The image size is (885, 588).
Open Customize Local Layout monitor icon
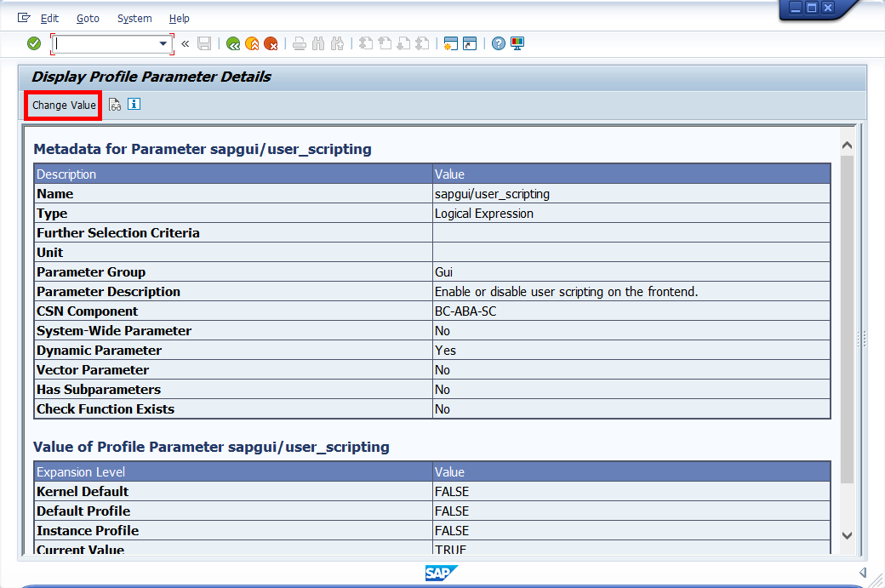(517, 43)
